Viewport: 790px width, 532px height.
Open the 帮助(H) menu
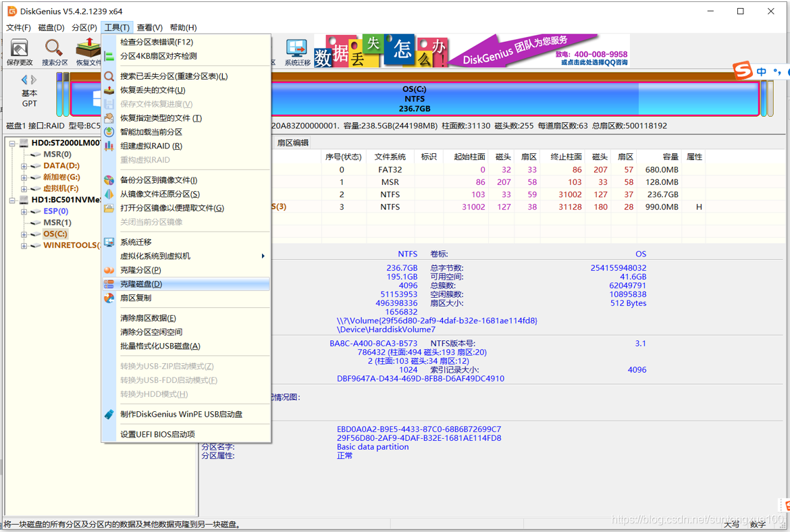point(184,28)
